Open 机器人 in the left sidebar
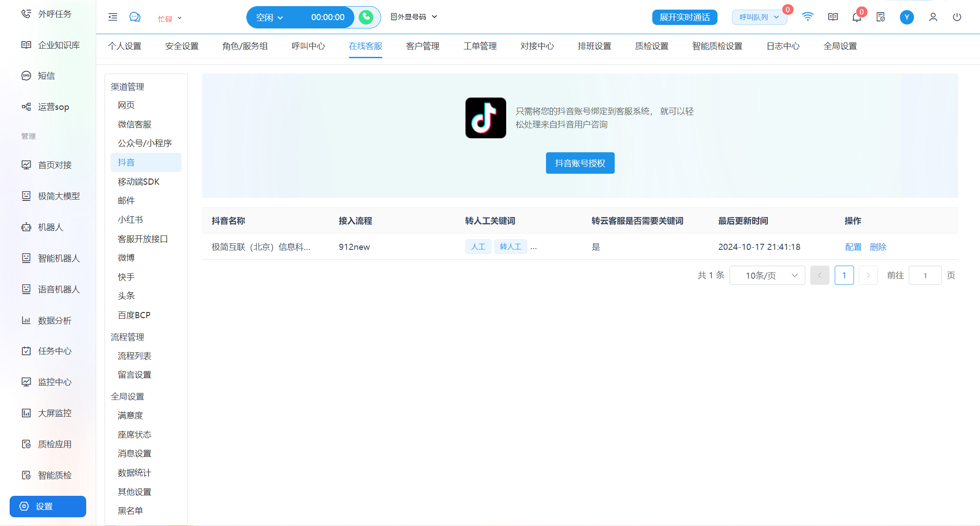 (x=42, y=227)
